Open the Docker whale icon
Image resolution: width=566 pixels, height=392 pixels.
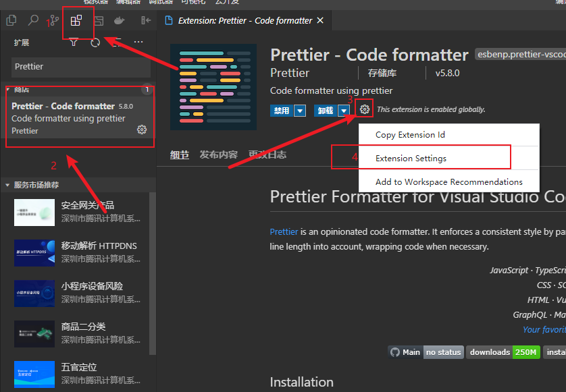click(119, 20)
